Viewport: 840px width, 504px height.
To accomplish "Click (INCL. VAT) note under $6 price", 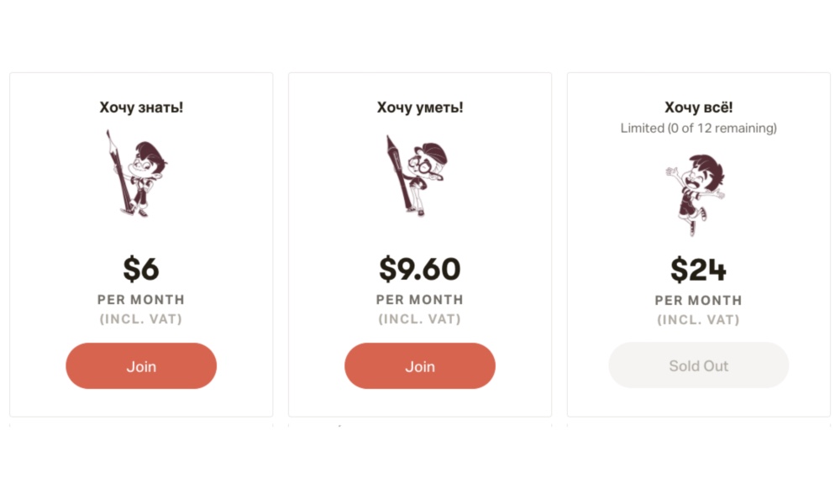I will coord(141,318).
